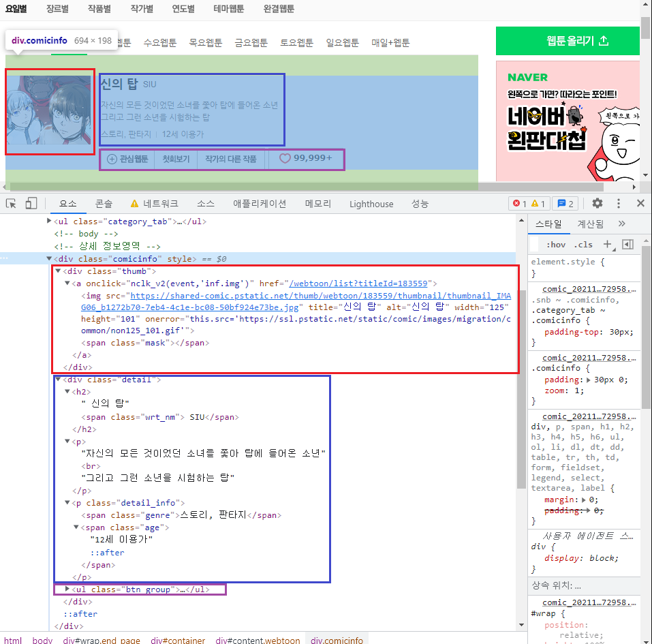Collapse the h2 title node
Viewport: 652px width, 644px height.
[x=67, y=391]
